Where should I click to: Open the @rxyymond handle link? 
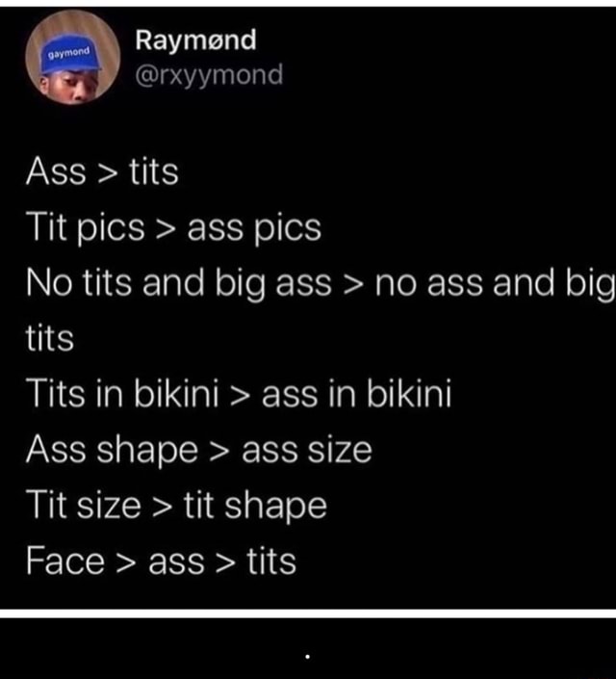click(x=209, y=75)
